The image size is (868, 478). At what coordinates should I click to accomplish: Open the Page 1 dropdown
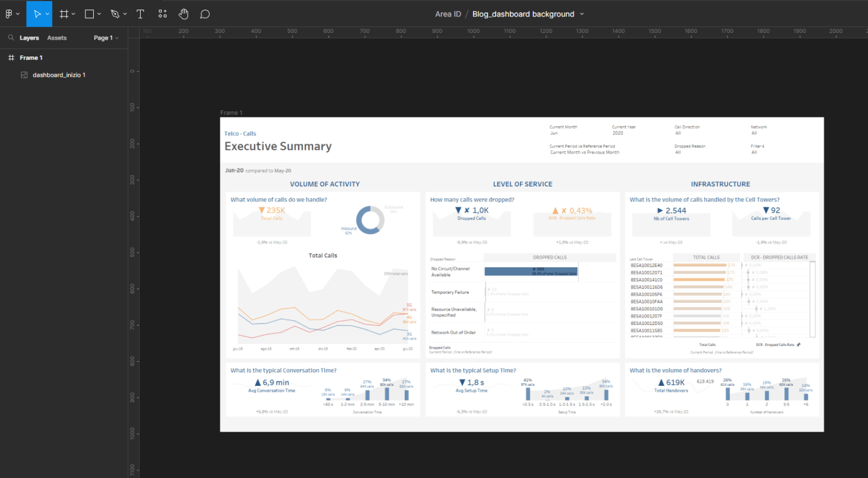[106, 38]
